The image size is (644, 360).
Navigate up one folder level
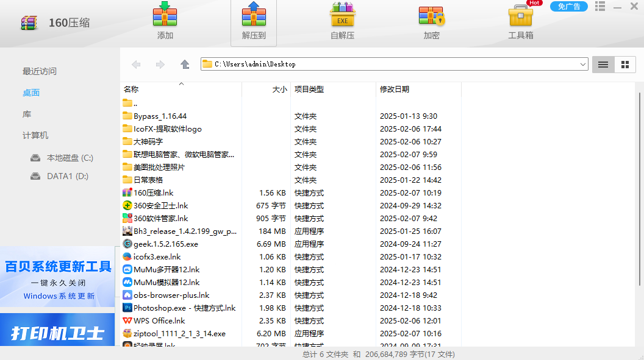coord(185,65)
